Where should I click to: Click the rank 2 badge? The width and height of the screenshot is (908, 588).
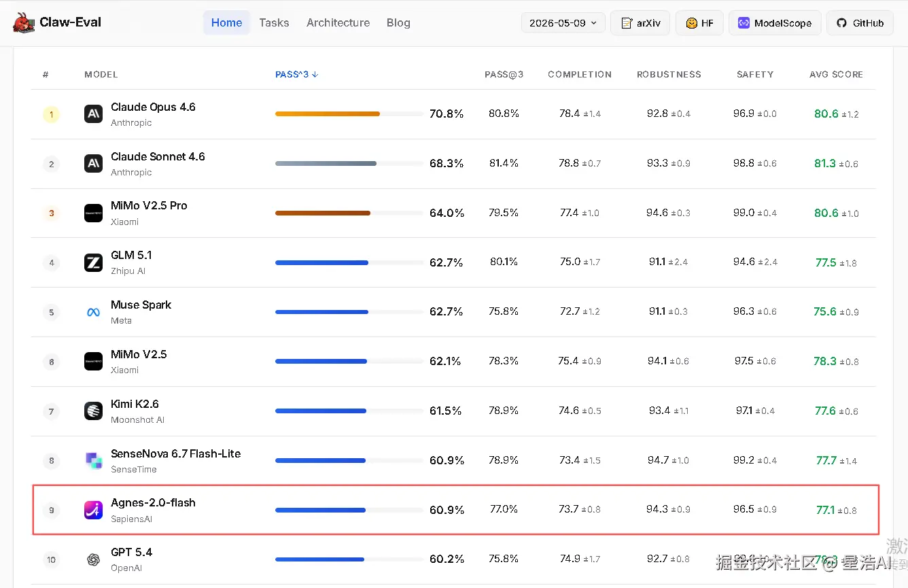51,164
